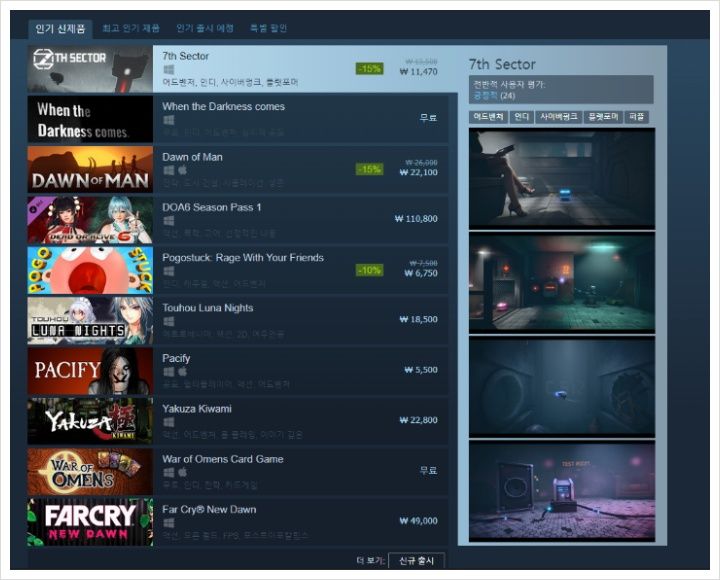720x580 pixels.
Task: Click the ₩ 110,800 price of DOA6 Season Pass
Action: [x=416, y=219]
